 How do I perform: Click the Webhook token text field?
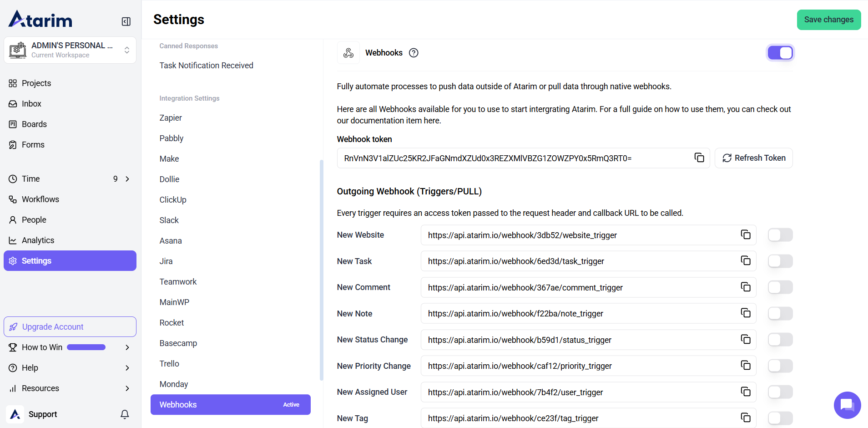pyautogui.click(x=514, y=158)
